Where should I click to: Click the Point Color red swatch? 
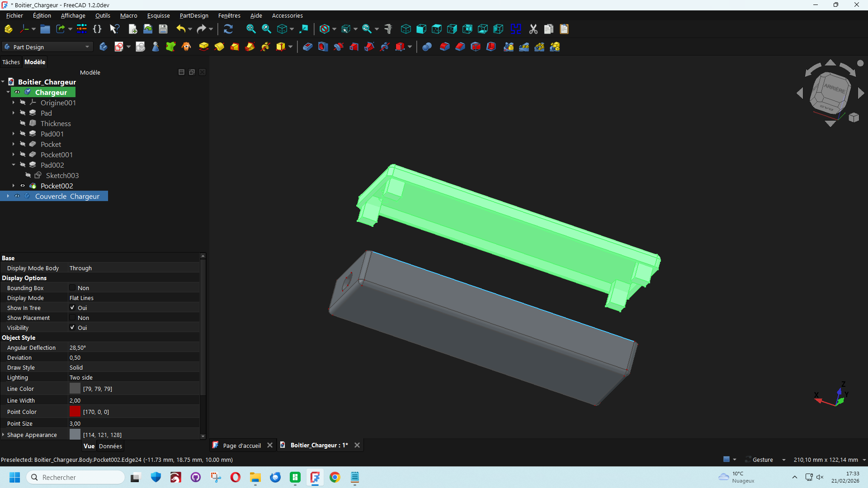[75, 412]
